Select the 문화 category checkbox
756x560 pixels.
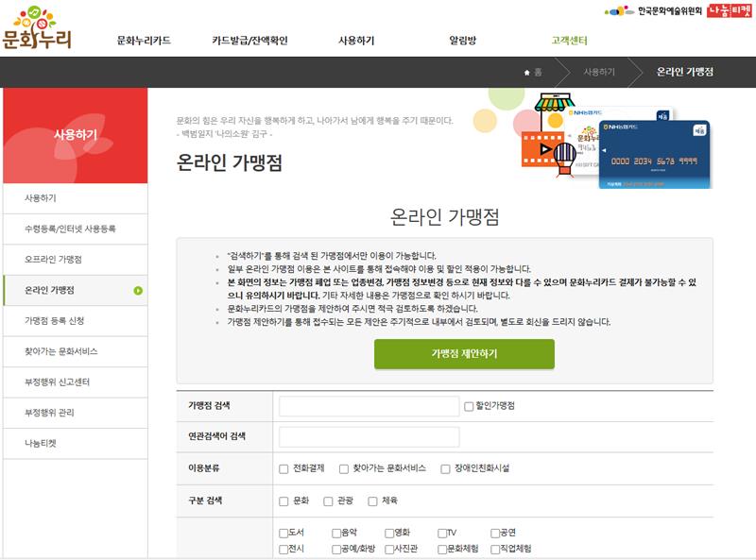tap(283, 501)
